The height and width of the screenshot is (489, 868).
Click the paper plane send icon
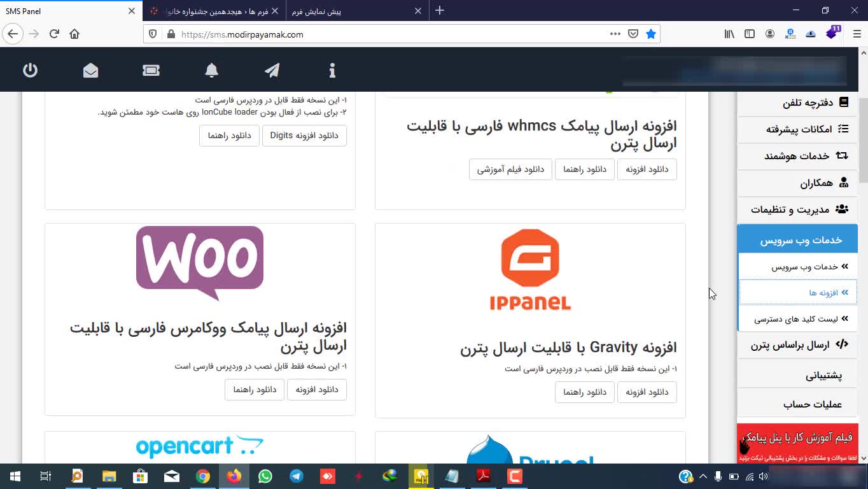coord(272,70)
